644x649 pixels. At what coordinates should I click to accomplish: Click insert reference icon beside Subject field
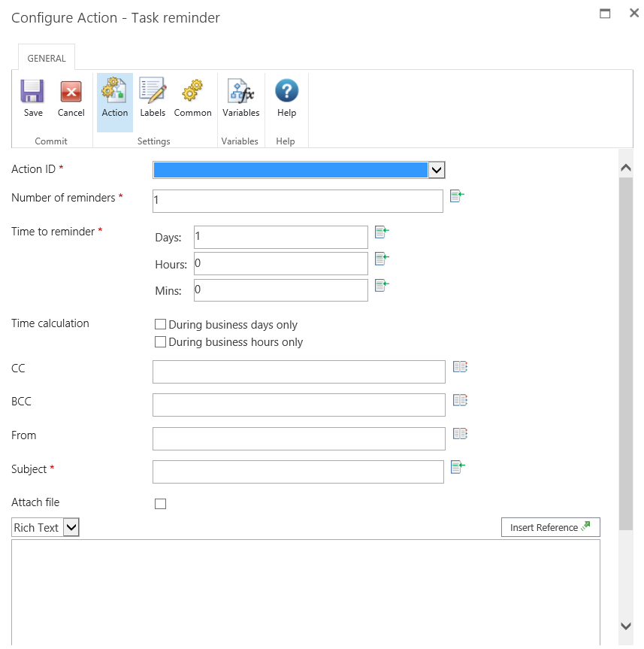(458, 468)
